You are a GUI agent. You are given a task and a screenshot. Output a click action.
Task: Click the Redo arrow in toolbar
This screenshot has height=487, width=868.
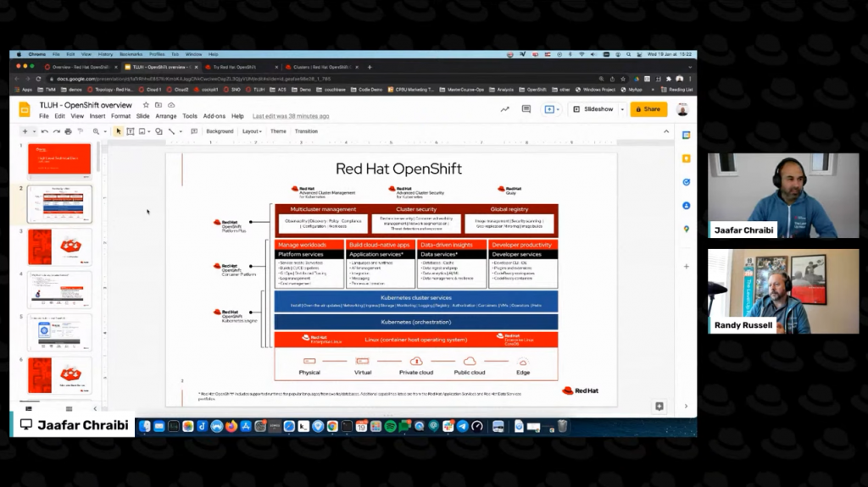pyautogui.click(x=57, y=131)
